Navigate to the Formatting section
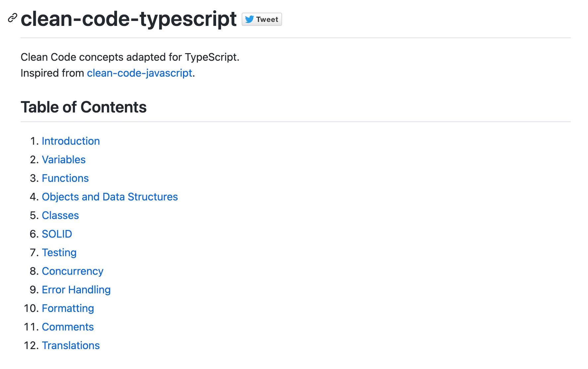This screenshot has height=369, width=588. coord(68,308)
